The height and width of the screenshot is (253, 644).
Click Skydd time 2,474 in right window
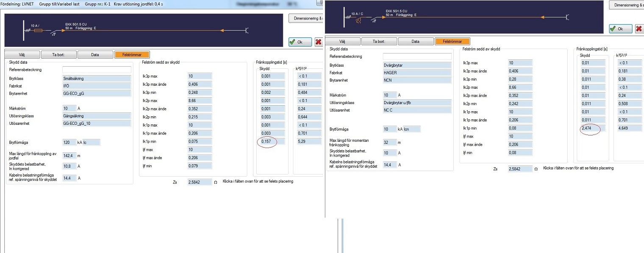tap(594, 128)
